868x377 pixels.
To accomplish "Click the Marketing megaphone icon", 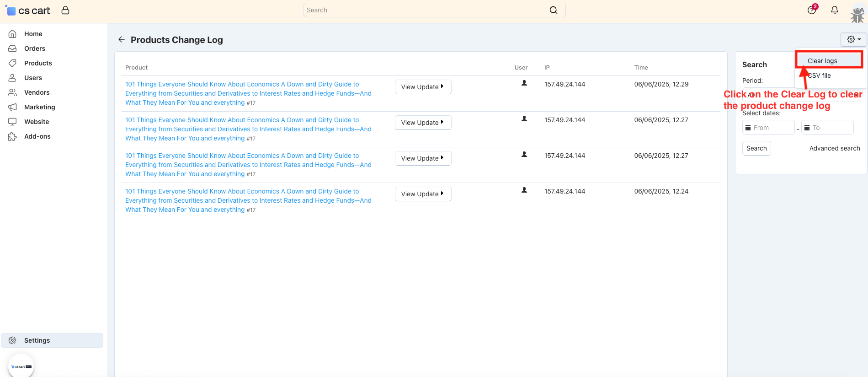I will (x=13, y=107).
